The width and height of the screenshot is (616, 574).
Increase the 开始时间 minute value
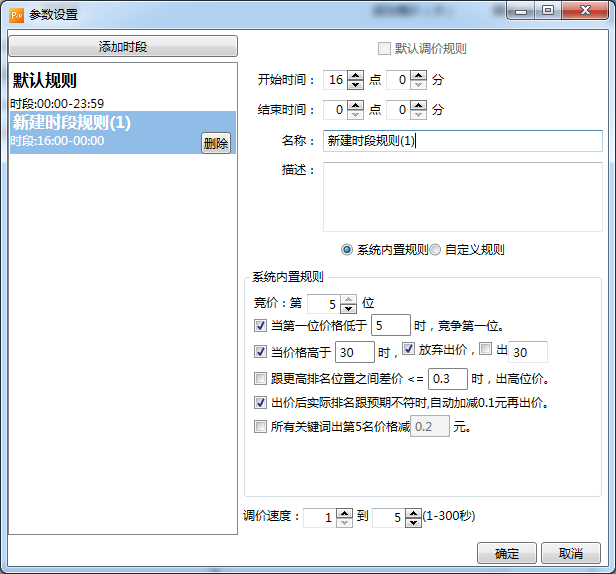pyautogui.click(x=419, y=75)
